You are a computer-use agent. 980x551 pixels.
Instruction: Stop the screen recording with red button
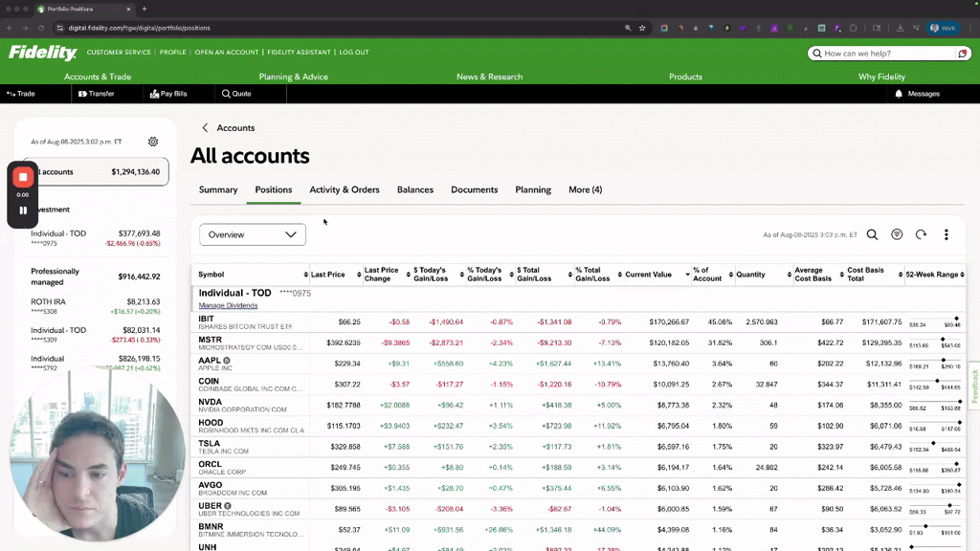[x=23, y=177]
